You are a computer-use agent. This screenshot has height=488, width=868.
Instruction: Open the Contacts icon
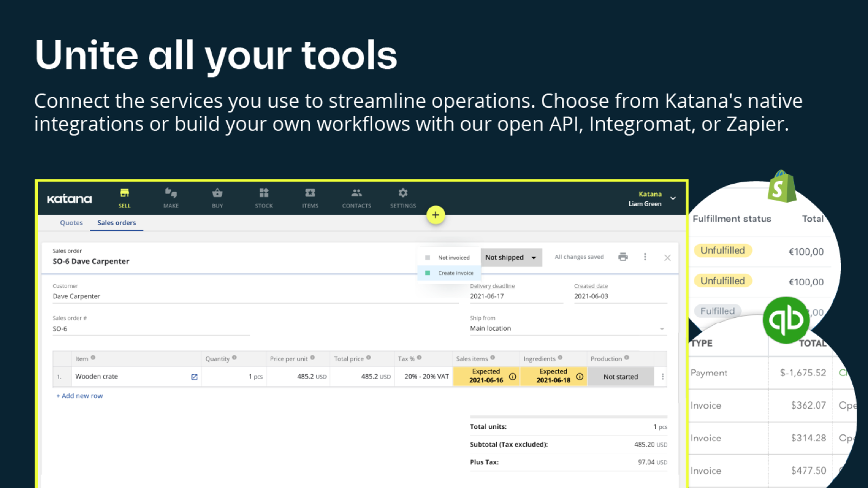coord(356,194)
